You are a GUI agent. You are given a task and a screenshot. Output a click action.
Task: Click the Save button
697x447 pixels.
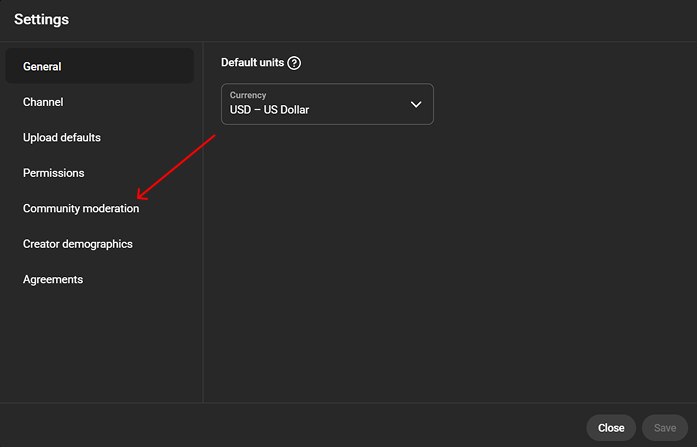tap(665, 428)
